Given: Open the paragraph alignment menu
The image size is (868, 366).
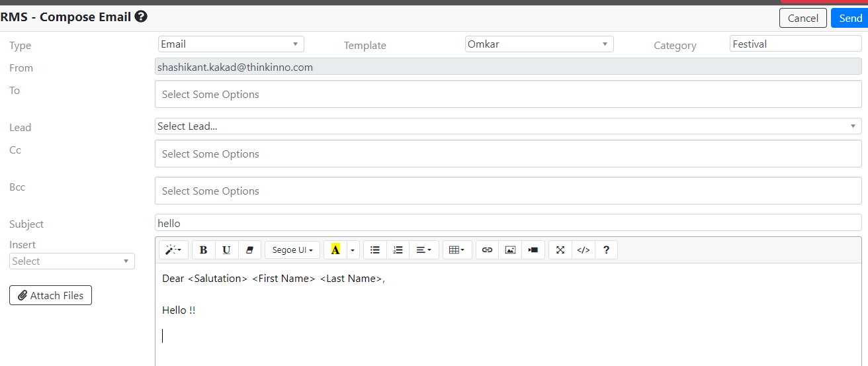Looking at the screenshot, I should [423, 250].
